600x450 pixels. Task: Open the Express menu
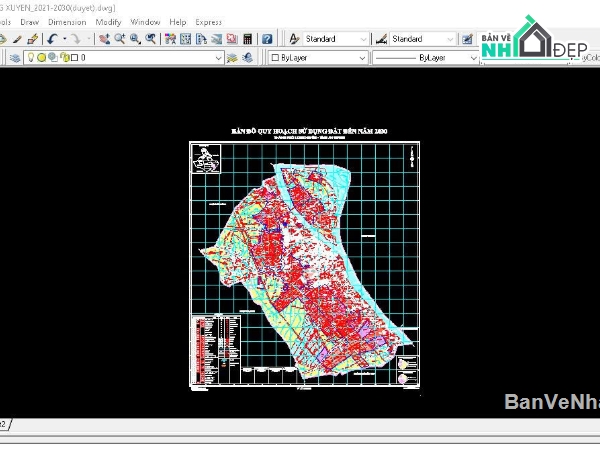click(x=209, y=21)
